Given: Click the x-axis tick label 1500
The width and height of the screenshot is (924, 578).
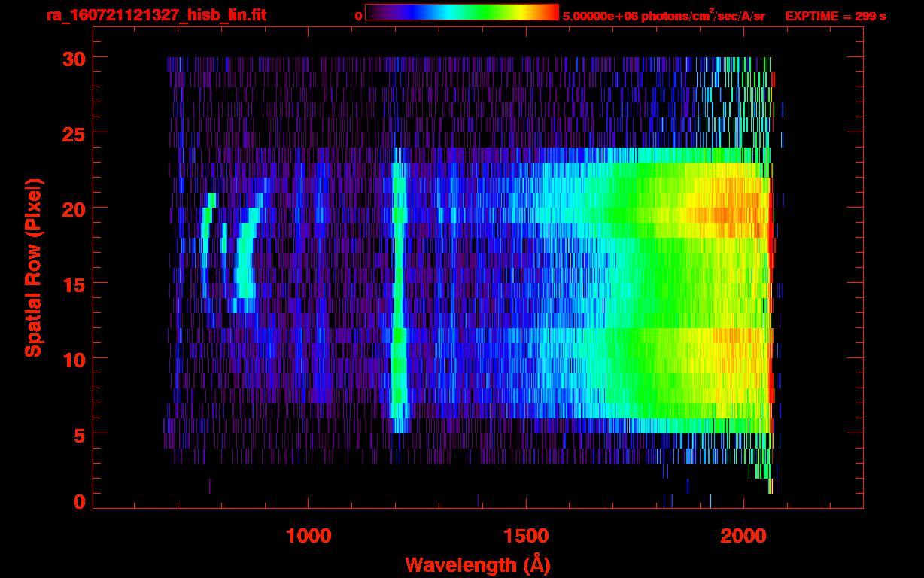Looking at the screenshot, I should [x=526, y=535].
